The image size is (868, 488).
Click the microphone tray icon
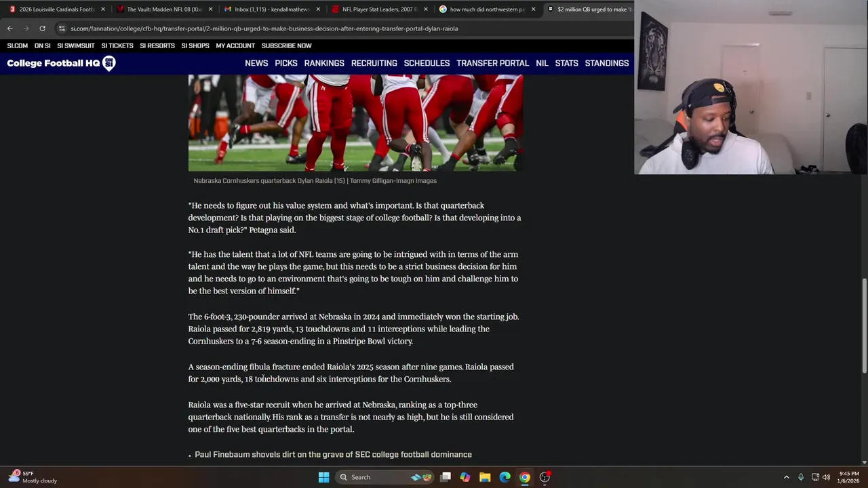pyautogui.click(x=801, y=477)
